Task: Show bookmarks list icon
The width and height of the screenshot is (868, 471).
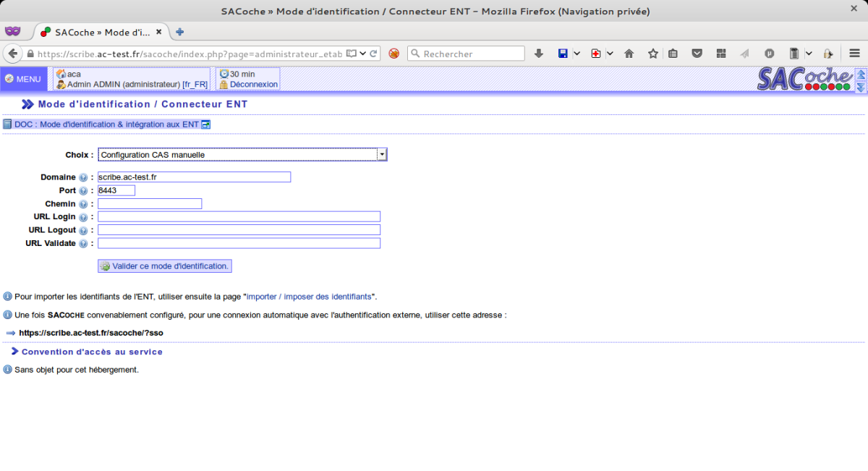Action: click(673, 54)
